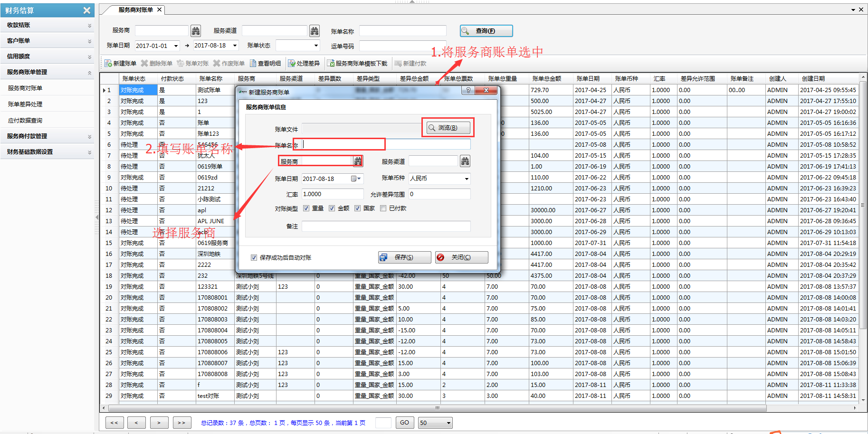Uncheck 保存成功后自动对账 option
Image resolution: width=868 pixels, height=434 pixels.
coord(254,258)
